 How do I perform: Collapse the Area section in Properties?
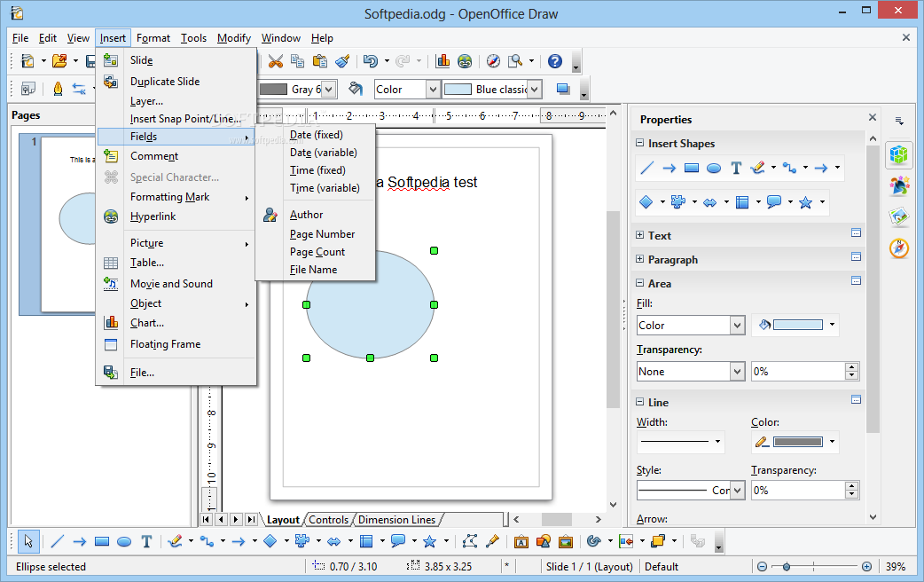point(640,284)
